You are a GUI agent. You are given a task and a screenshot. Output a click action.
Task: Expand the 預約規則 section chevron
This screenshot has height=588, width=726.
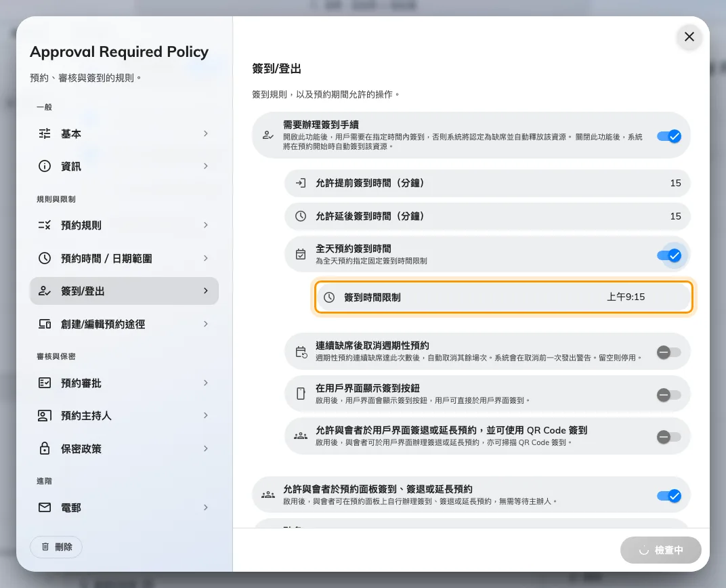coord(206,225)
